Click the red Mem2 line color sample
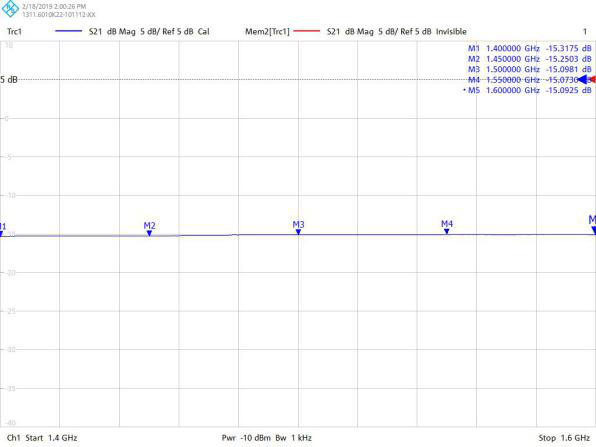The image size is (596, 447). (x=307, y=31)
